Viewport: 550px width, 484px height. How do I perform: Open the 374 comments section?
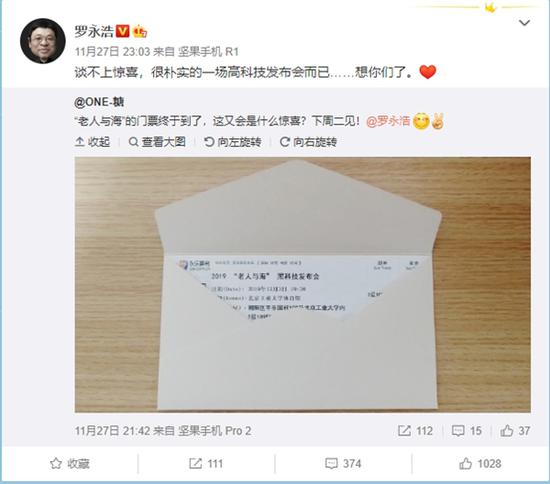click(343, 464)
